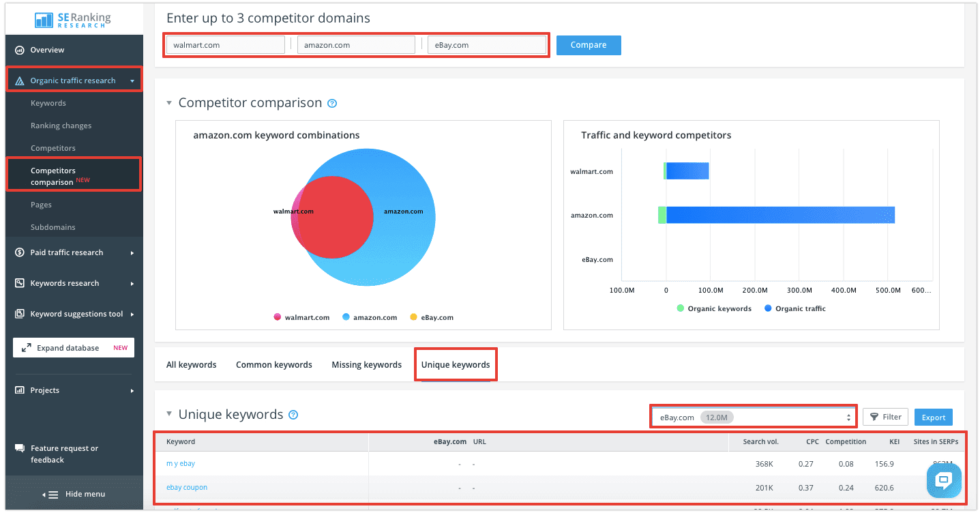Expand the Keywords research arrow

pos(132,284)
